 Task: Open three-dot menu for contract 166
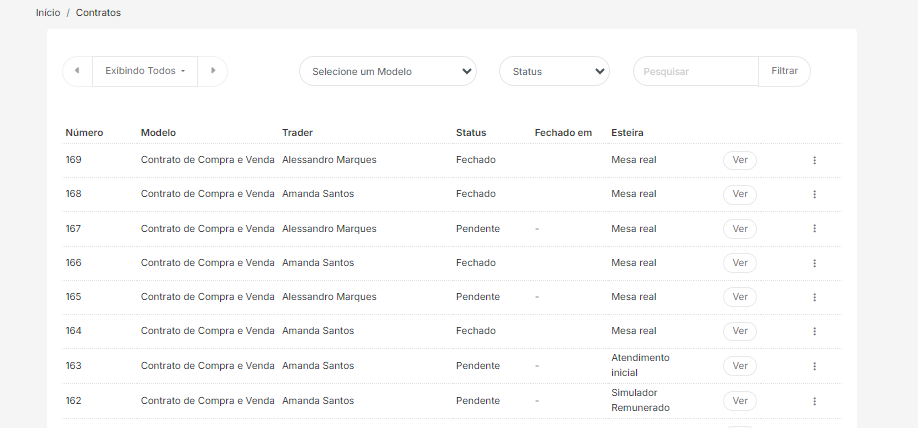(814, 263)
